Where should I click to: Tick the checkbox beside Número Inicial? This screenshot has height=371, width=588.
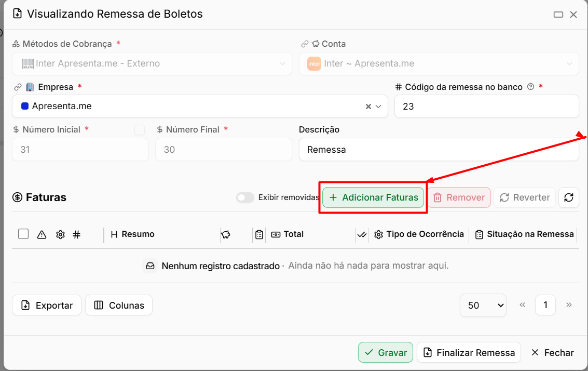[x=140, y=130]
